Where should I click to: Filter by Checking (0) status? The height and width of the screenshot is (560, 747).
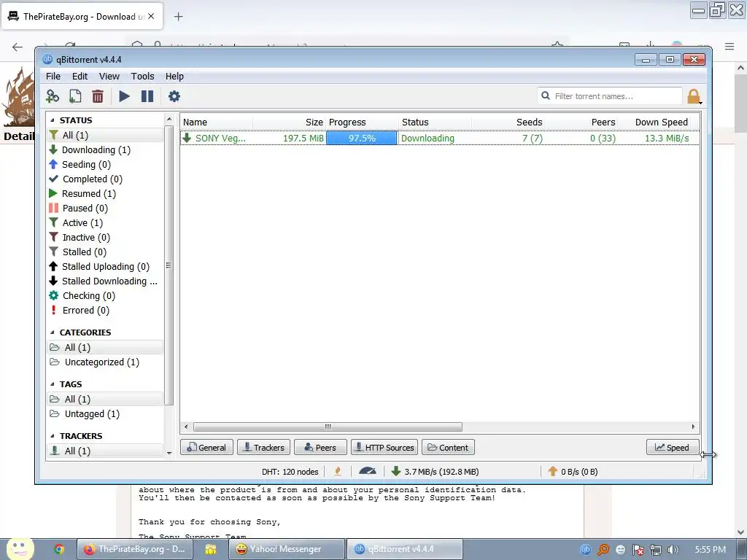click(105, 296)
